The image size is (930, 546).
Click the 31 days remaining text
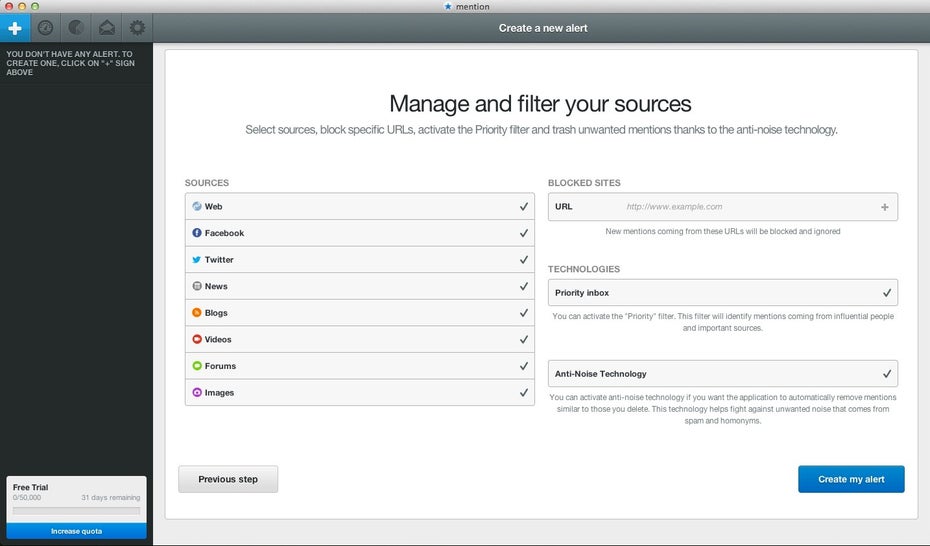click(111, 497)
